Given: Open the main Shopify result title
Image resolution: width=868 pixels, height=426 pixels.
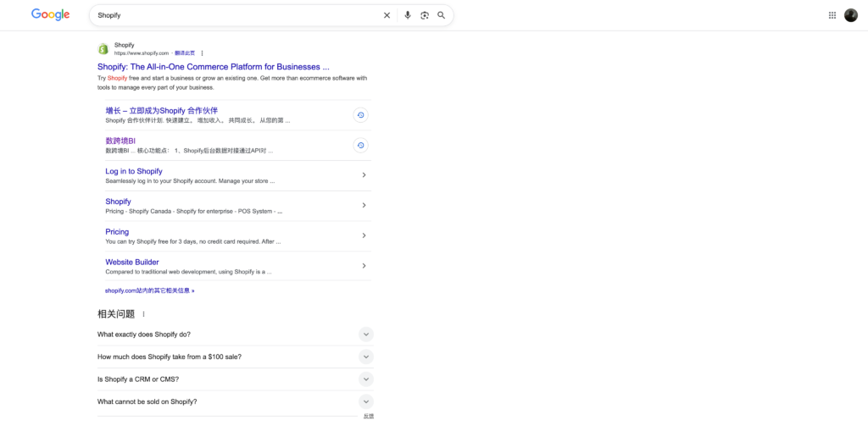Looking at the screenshot, I should 213,67.
